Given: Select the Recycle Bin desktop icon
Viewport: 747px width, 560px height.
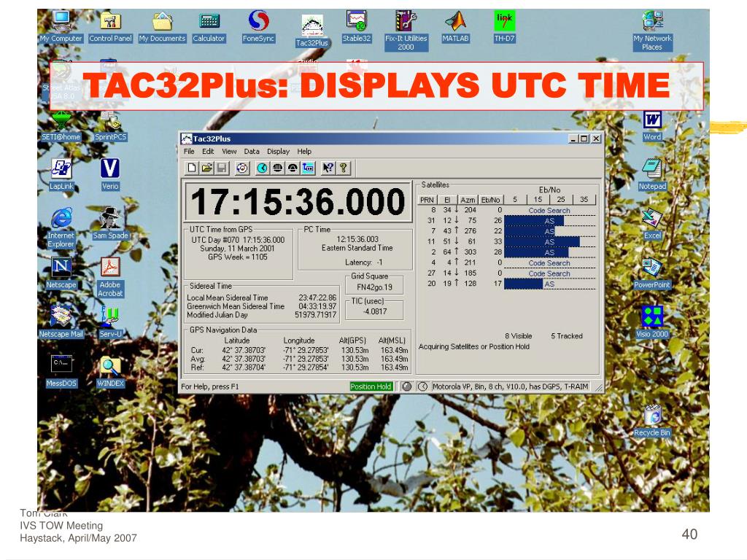Looking at the screenshot, I should (x=652, y=421).
